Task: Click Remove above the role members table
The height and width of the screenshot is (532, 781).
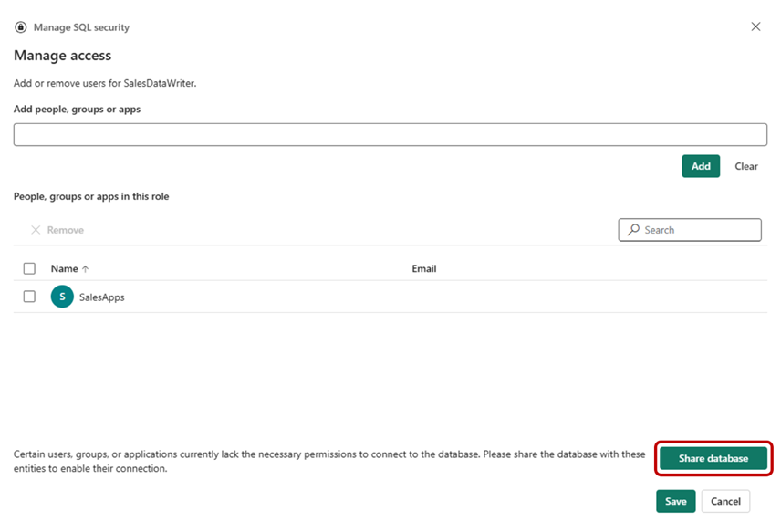Action: [x=57, y=230]
